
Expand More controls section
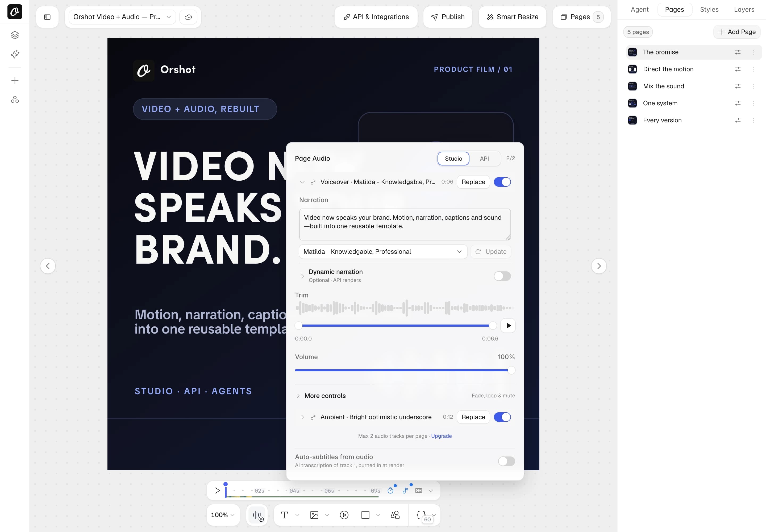(298, 396)
